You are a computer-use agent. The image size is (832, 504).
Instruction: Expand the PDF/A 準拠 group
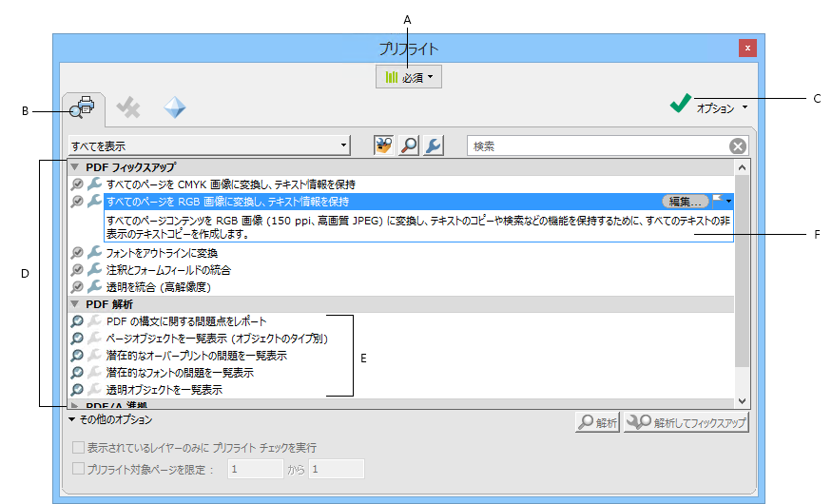tap(75, 405)
